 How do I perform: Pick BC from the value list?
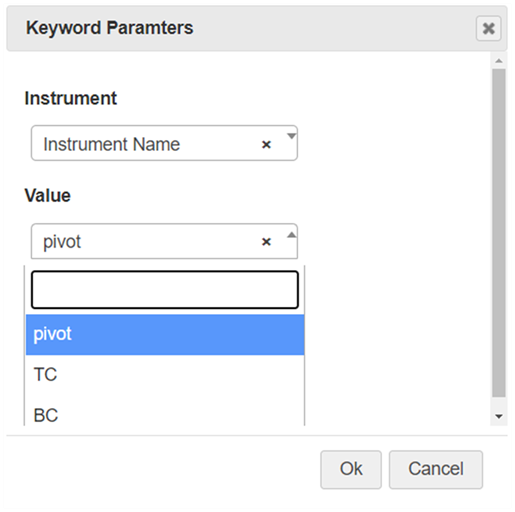click(x=165, y=415)
